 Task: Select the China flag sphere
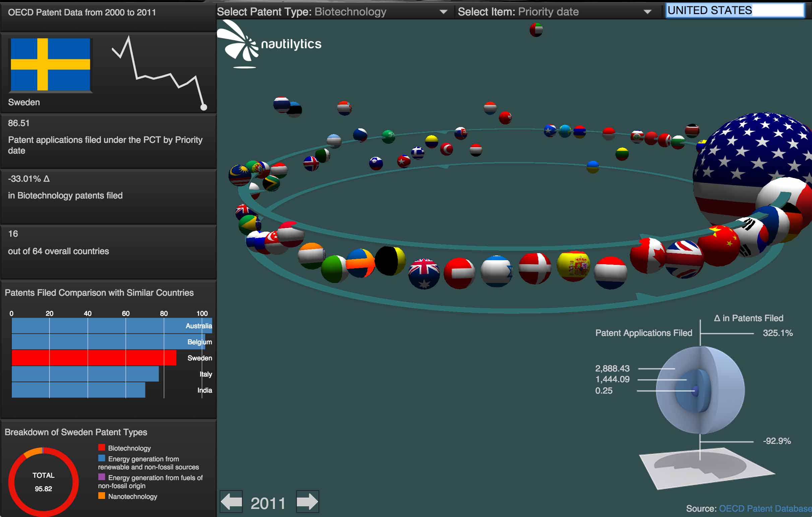(x=719, y=245)
